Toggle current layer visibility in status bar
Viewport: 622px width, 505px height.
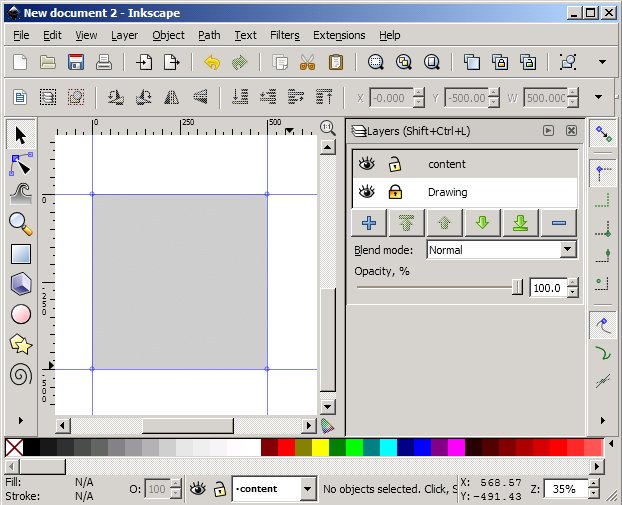tap(198, 489)
